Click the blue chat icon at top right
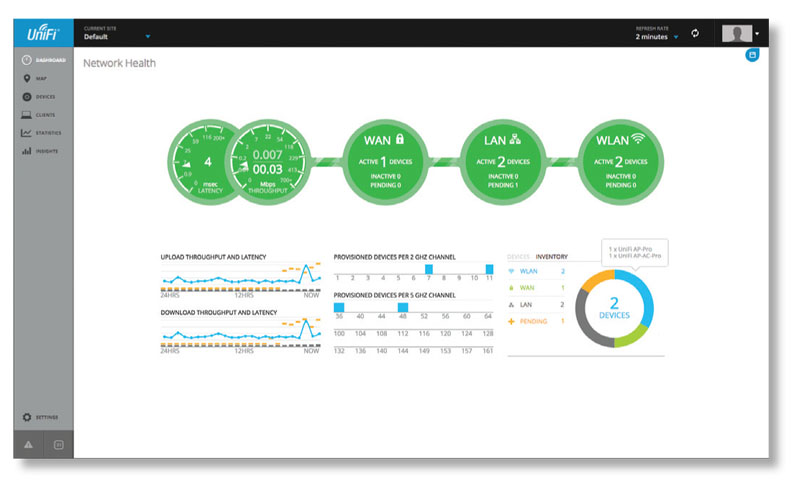Screen dimensions: 800x487 click(752, 55)
